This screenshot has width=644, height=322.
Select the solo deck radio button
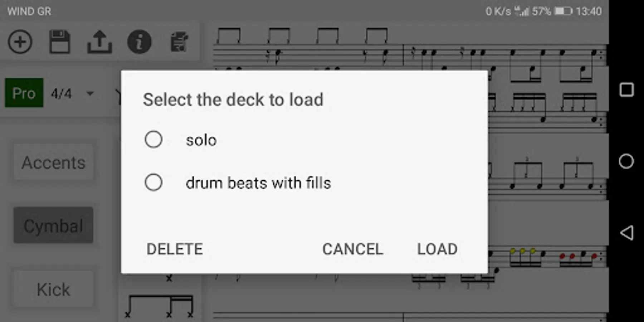pos(153,140)
